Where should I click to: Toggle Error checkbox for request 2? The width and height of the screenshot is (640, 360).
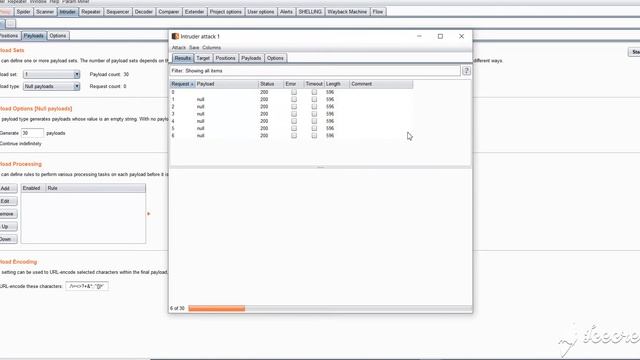294,107
